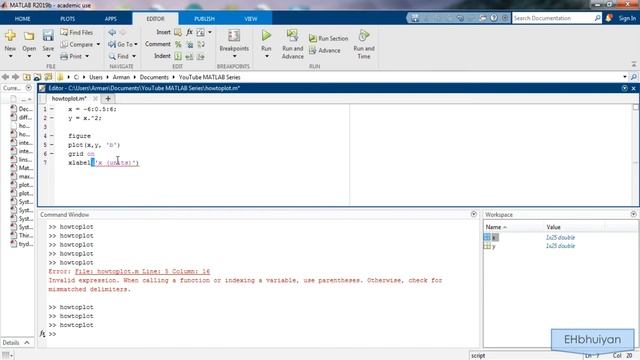
Task: Switch to the APPS tab
Action: pyautogui.click(x=111, y=19)
